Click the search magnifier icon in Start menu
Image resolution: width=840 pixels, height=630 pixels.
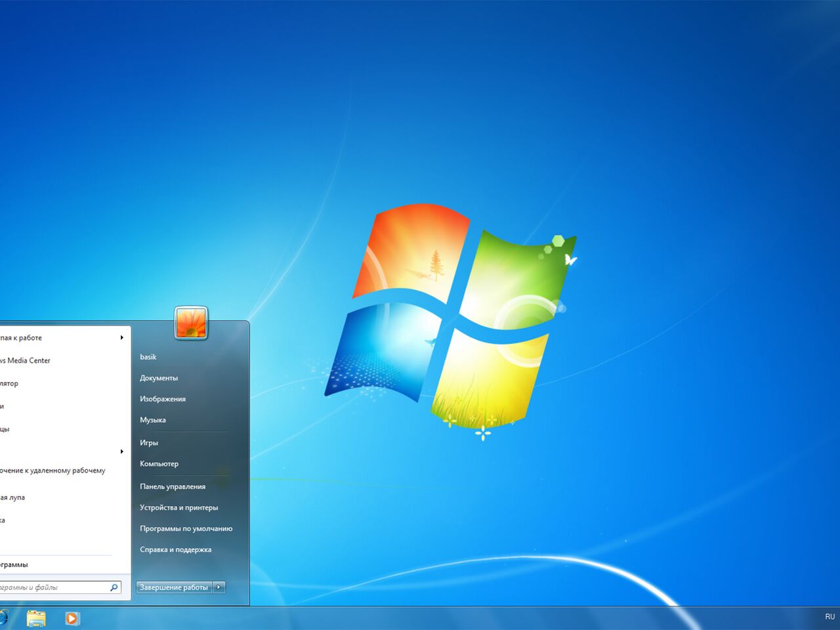coord(114,587)
